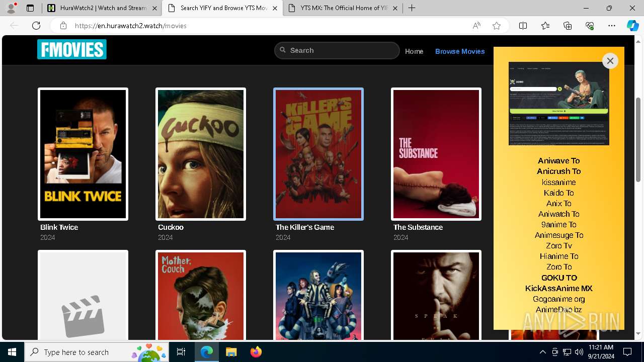Close the Search YIFY tab
This screenshot has height=362, width=644.
click(x=275, y=8)
